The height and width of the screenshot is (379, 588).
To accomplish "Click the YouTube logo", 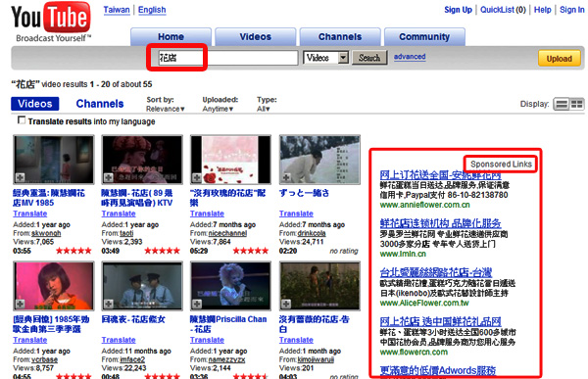I will (51, 22).
